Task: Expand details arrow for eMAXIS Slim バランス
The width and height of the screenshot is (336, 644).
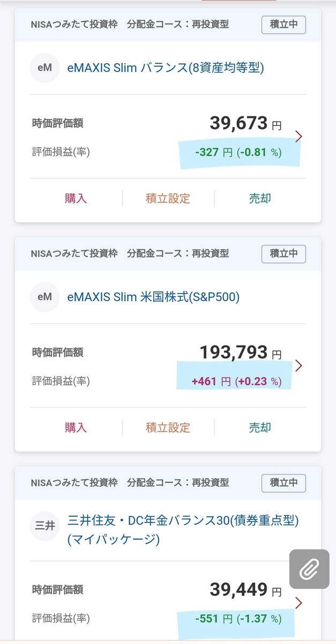Action: point(299,136)
